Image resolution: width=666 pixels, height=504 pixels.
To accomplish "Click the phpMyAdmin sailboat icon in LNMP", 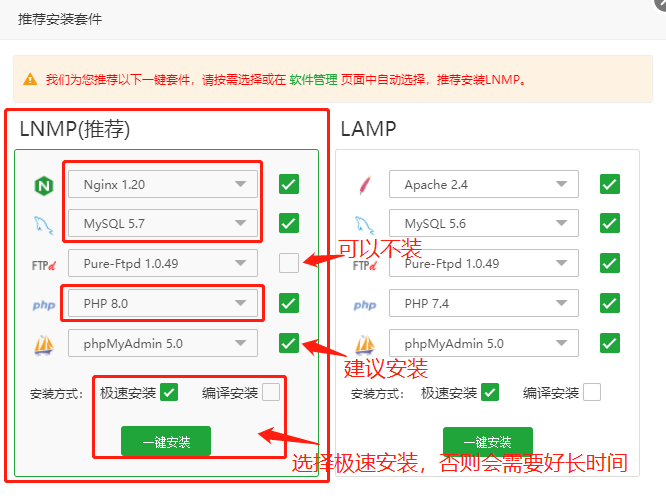I will [x=43, y=344].
